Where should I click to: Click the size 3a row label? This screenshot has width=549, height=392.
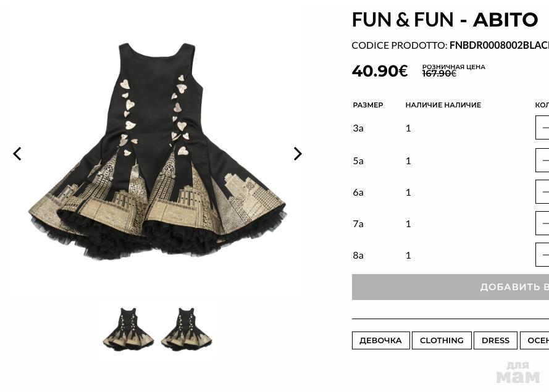click(x=358, y=128)
